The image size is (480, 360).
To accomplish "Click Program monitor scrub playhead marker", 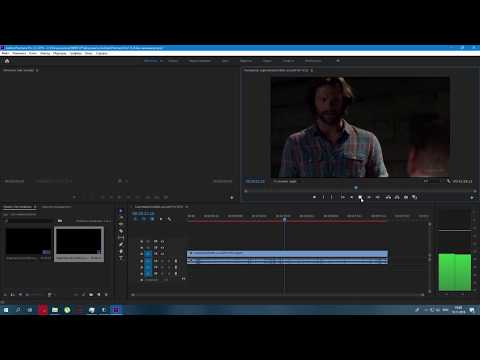I will coord(356,188).
